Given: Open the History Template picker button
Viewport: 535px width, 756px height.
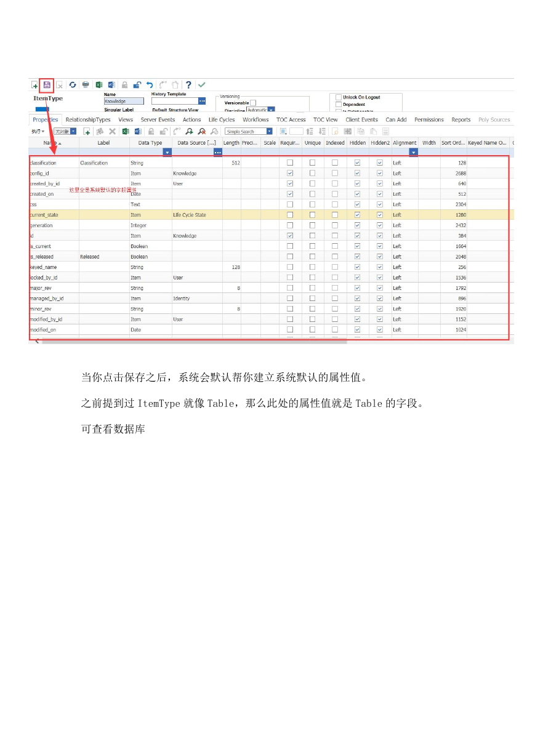Looking at the screenshot, I should pyautogui.click(x=202, y=101).
